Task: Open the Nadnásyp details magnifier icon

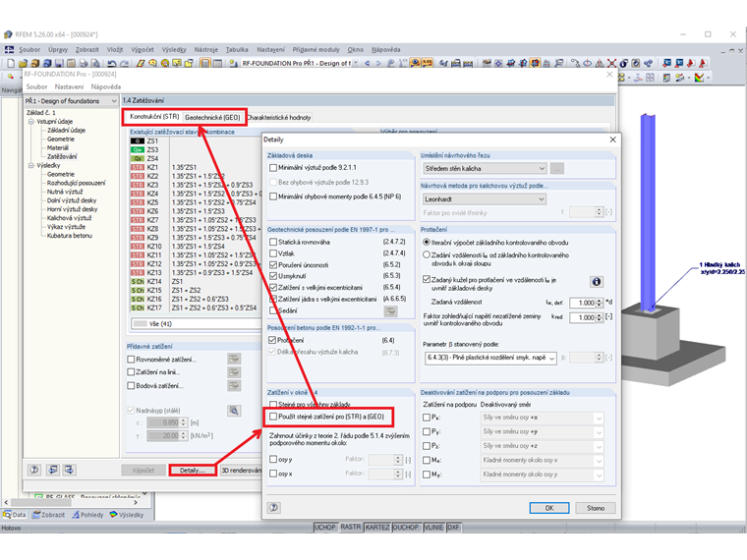Action: pyautogui.click(x=234, y=411)
